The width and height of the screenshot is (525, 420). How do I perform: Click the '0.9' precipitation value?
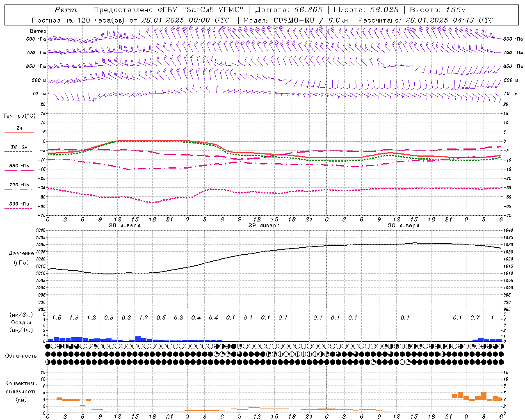(x=109, y=317)
